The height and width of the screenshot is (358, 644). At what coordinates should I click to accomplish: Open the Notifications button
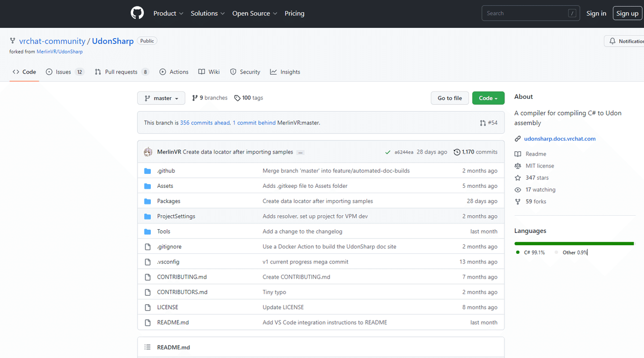625,41
